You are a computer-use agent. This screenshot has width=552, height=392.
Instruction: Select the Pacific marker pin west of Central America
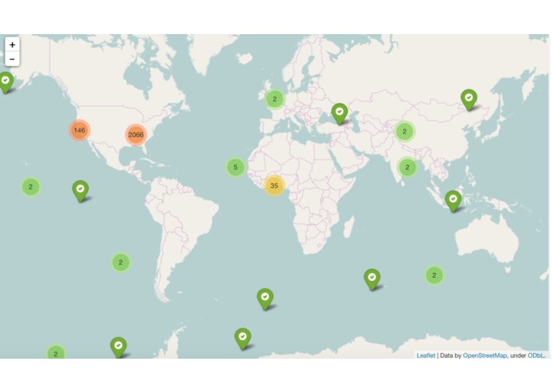click(x=80, y=191)
